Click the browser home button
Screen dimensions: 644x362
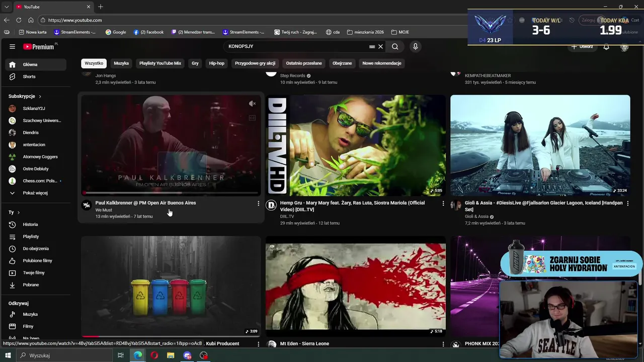point(31,20)
